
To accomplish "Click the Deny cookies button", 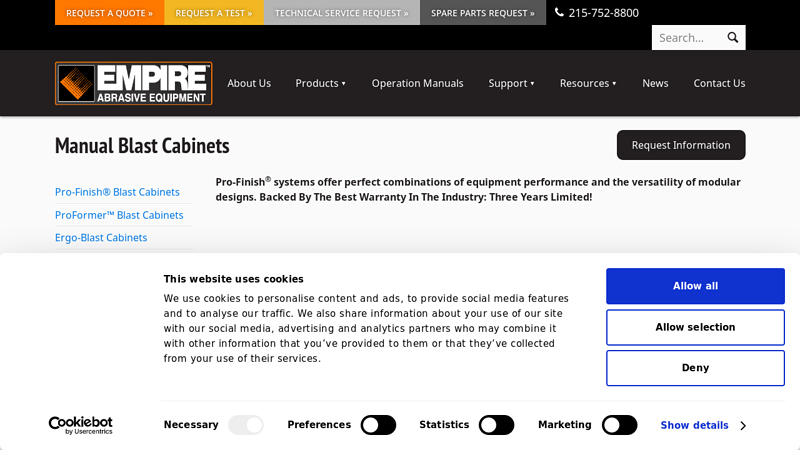I will pyautogui.click(x=695, y=368).
